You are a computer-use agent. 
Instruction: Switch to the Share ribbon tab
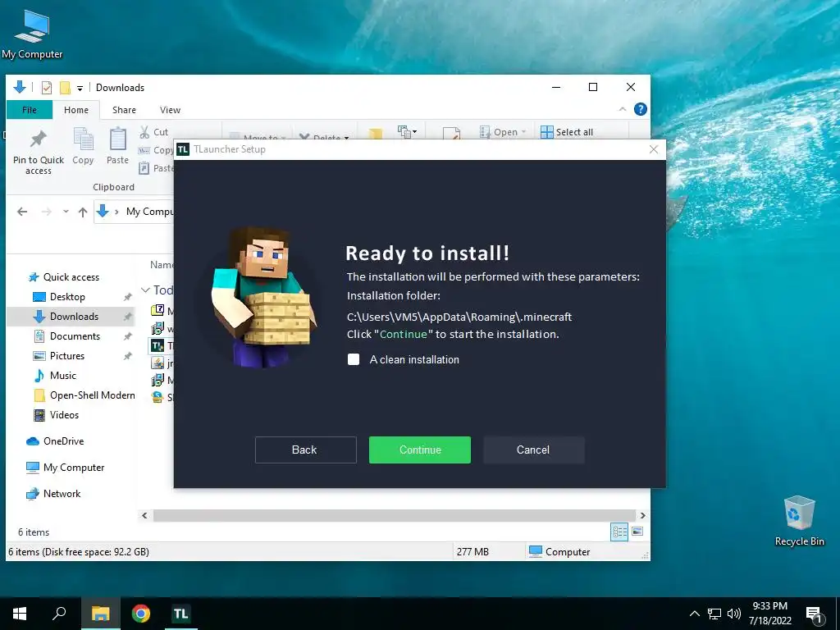[x=124, y=110]
